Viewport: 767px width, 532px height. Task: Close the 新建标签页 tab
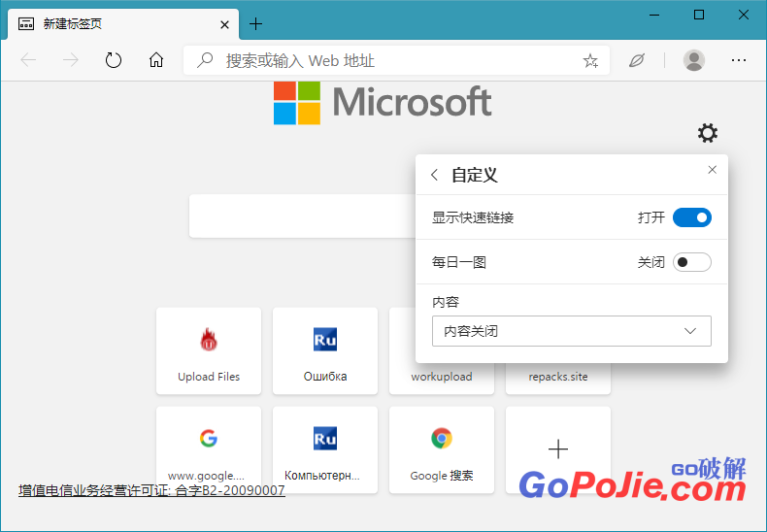(224, 24)
